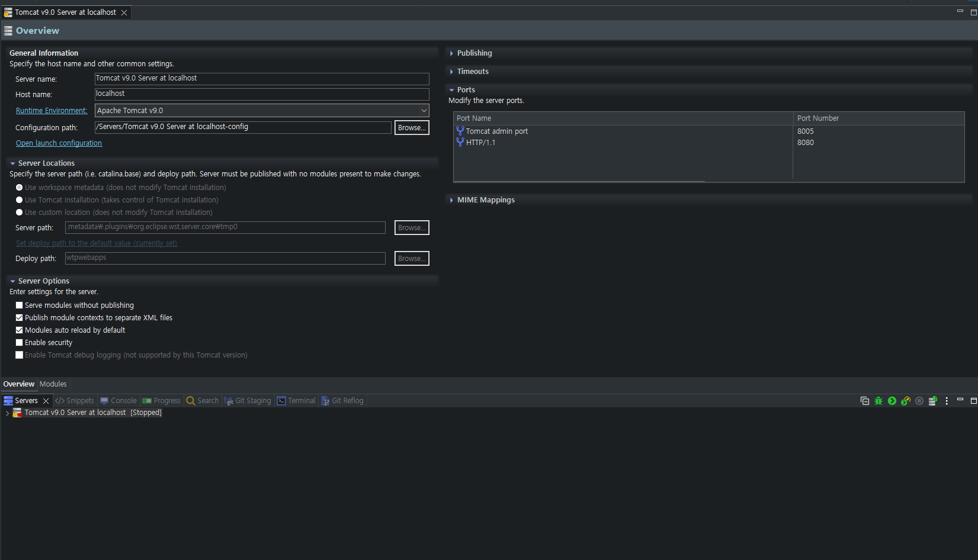Screen dimensions: 978x560
Task: Click the Server name input field
Action: coord(262,79)
